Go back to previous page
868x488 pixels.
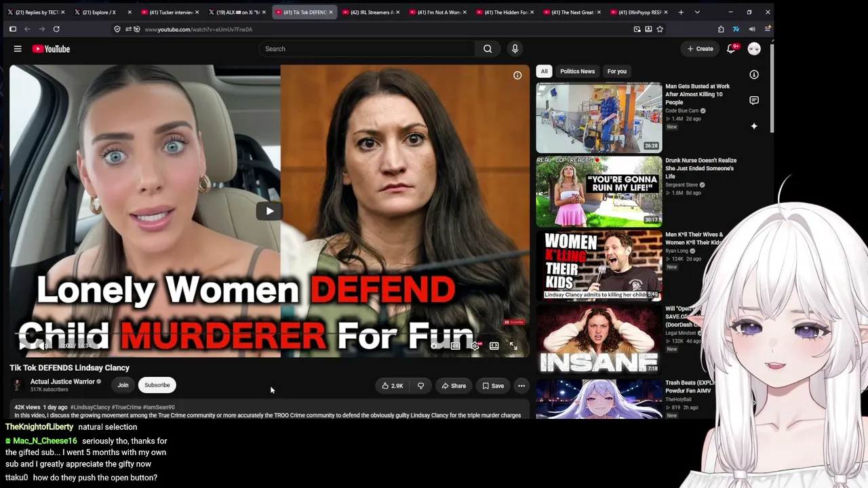27,29
